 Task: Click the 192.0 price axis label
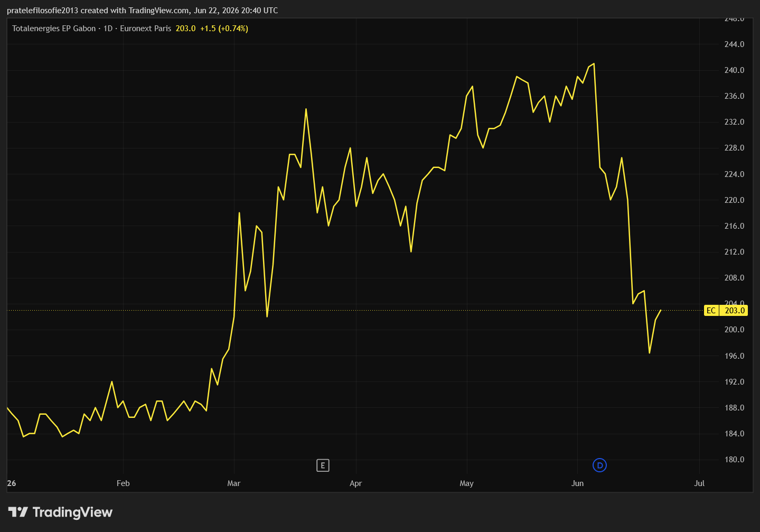click(x=734, y=382)
